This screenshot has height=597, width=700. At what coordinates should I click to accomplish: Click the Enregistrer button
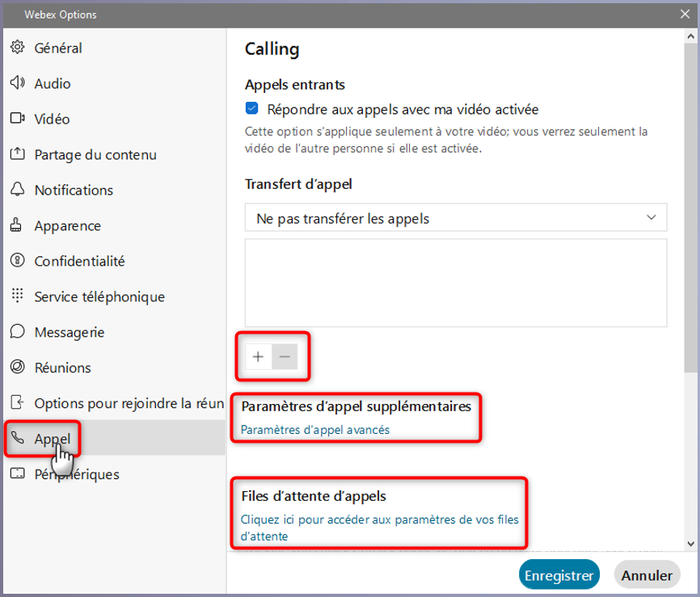pos(559,576)
